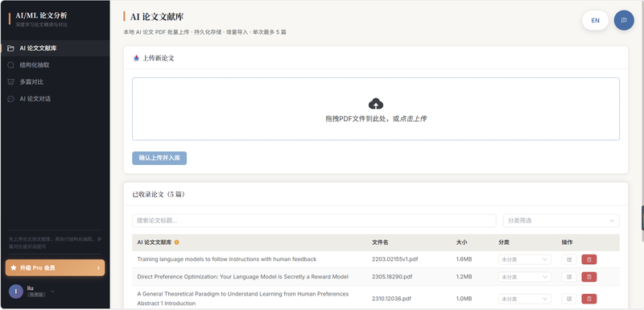The width and height of the screenshot is (644, 310).
Task: Open category dropdown for 2203.02155v1.pdf row
Action: tap(525, 259)
